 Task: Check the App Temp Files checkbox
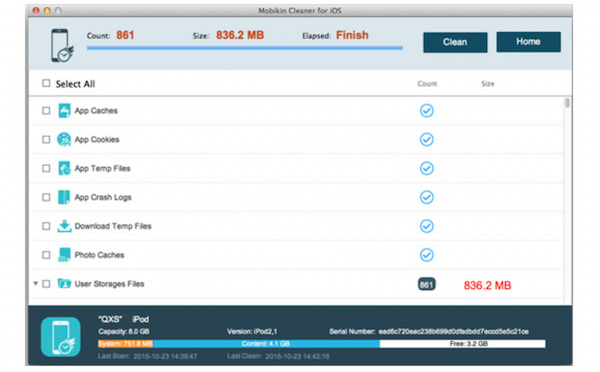tap(46, 168)
